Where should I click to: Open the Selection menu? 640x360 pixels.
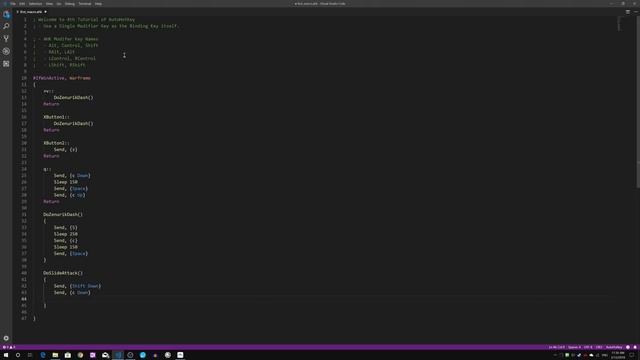pyautogui.click(x=36, y=4)
